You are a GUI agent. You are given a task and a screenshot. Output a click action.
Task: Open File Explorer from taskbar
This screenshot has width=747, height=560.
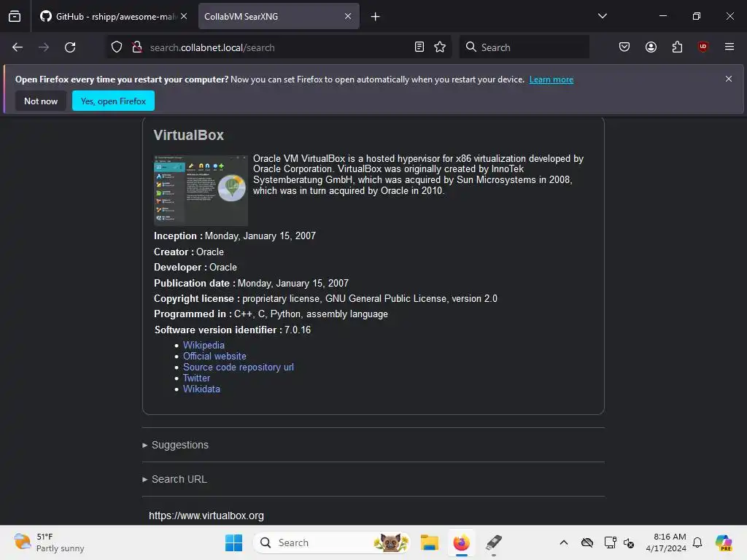[429, 542]
